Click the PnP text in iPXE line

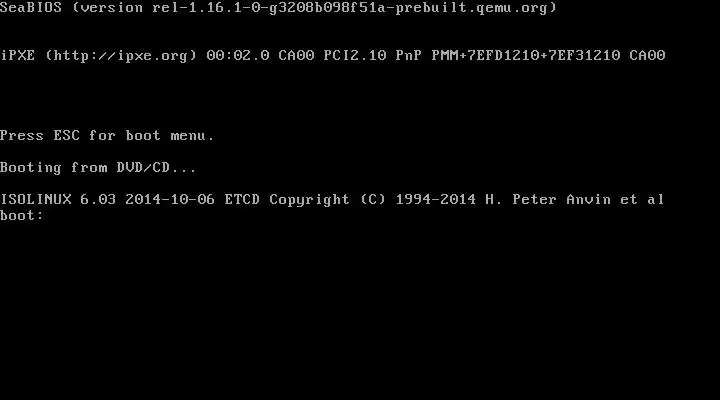409,56
